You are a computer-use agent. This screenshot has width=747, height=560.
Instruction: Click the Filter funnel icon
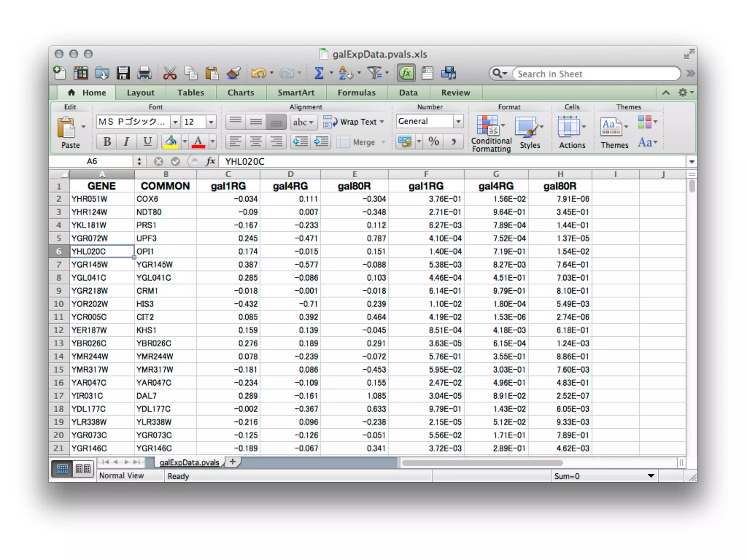click(x=375, y=73)
